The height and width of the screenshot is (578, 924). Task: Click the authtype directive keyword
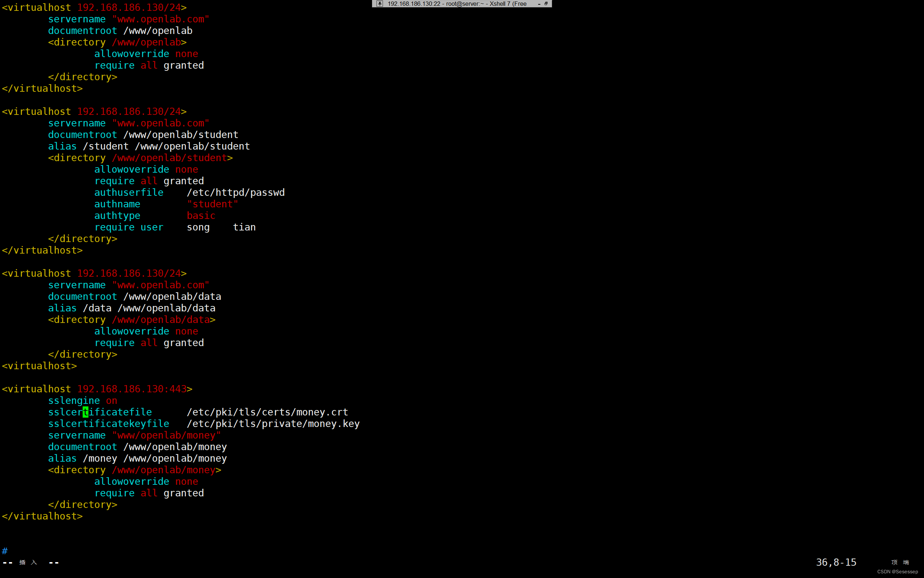point(117,216)
